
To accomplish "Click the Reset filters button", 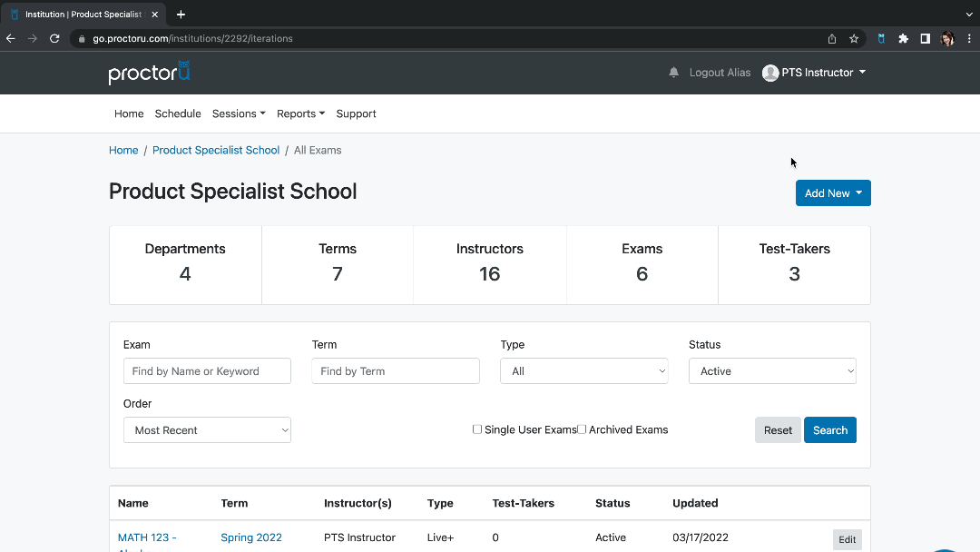I will coord(778,430).
